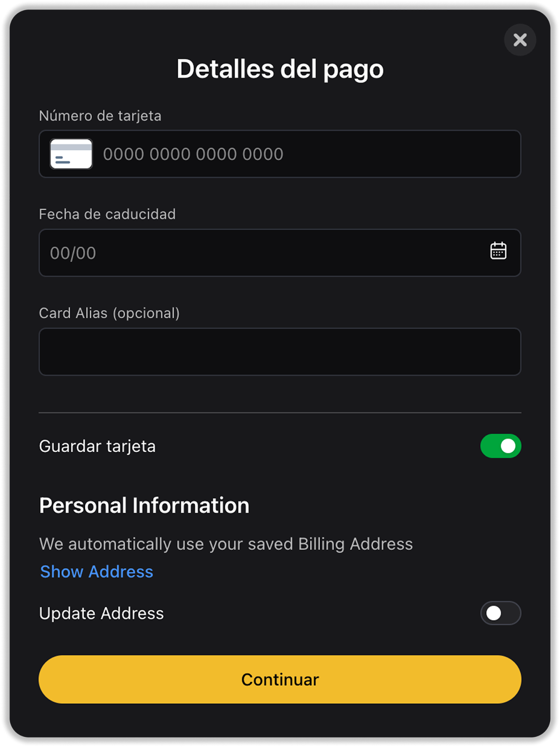Click the Personal Information heading
Screen dimensions: 560x747
pos(144,506)
